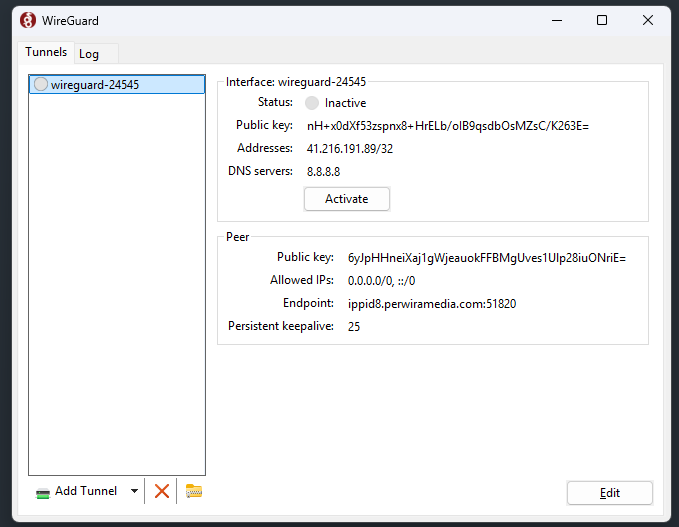Maximize the WireGuard window
The image size is (679, 527).
601,20
